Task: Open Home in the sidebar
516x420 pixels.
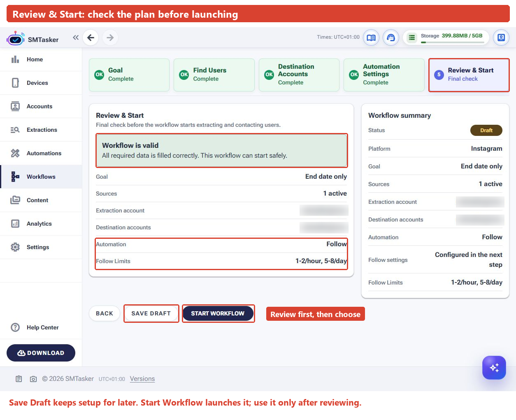Action: (x=41, y=59)
